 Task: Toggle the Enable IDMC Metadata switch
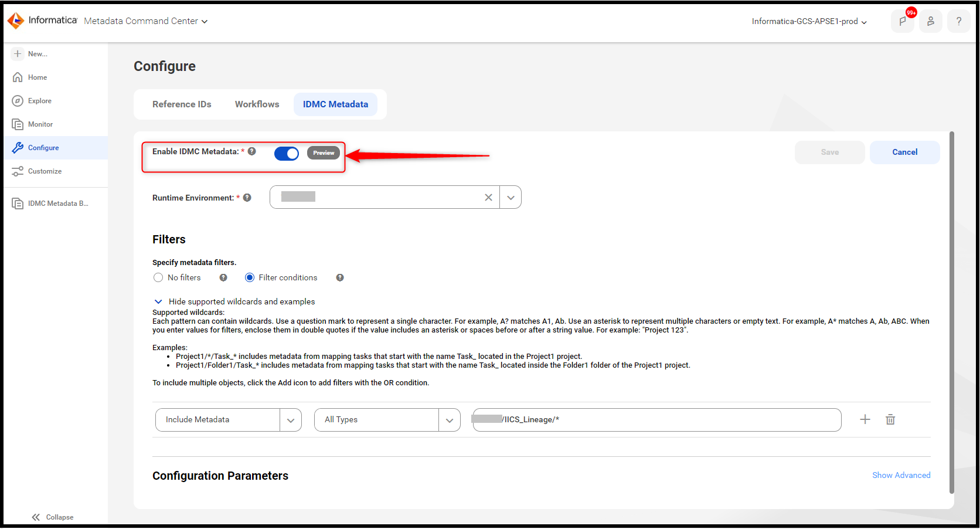[287, 153]
